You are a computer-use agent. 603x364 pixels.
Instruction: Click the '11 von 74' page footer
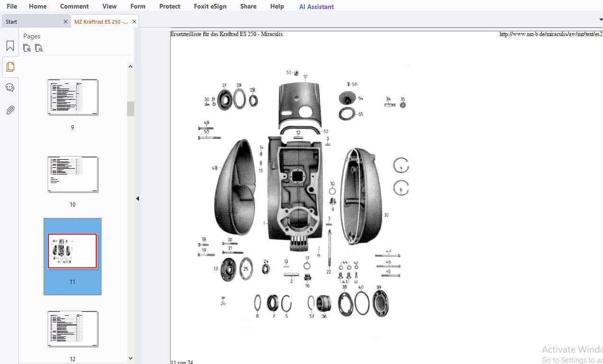coord(182,362)
